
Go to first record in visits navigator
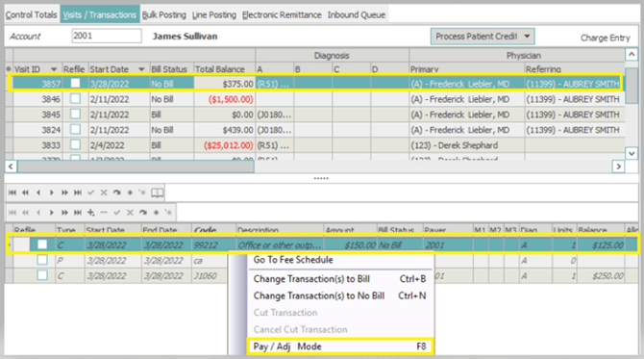click(x=12, y=192)
